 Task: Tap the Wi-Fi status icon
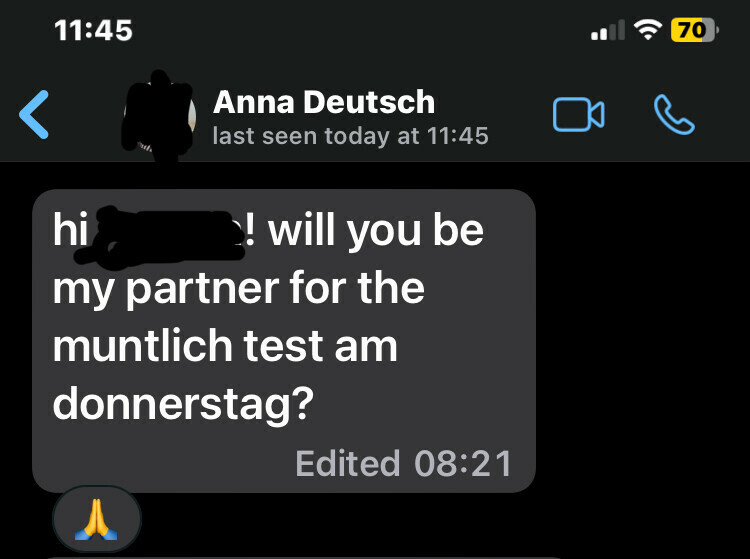click(x=649, y=30)
